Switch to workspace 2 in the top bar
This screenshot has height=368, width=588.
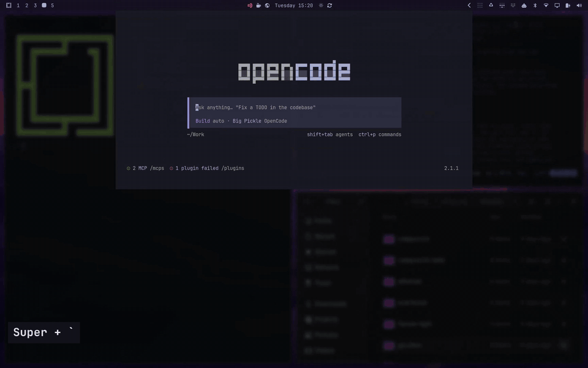coord(26,6)
